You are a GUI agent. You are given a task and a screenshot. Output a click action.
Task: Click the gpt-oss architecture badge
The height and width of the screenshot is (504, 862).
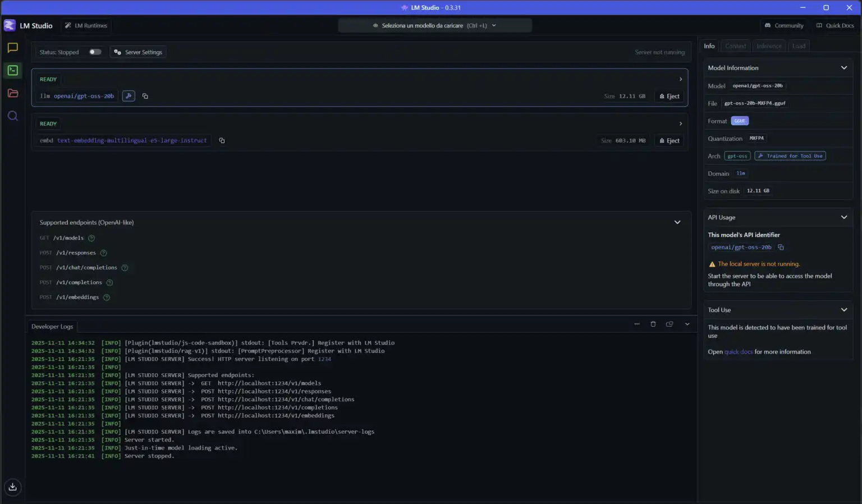[x=737, y=156]
